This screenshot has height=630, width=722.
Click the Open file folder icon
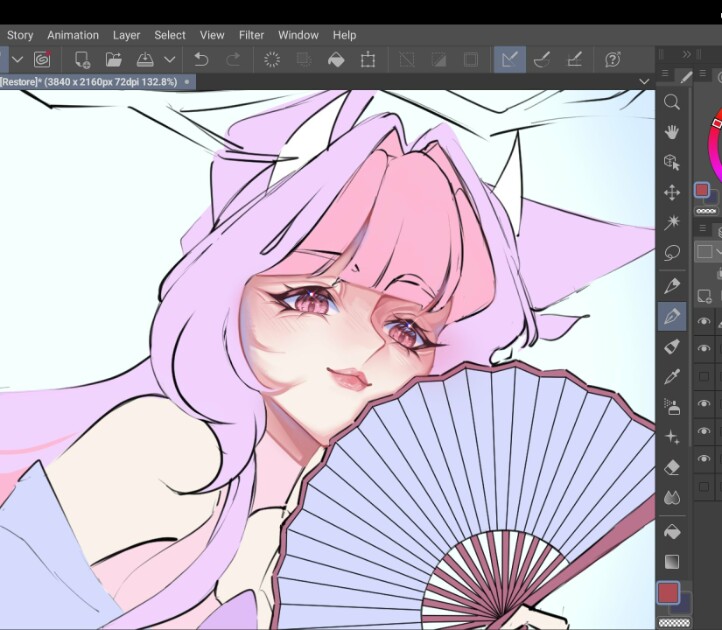point(114,59)
